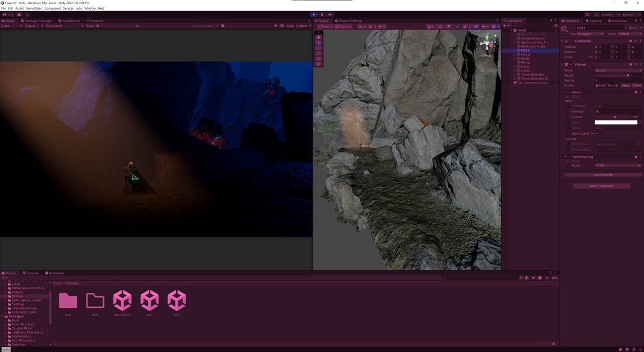Adjust the Volume Weight slider

pyautogui.click(x=612, y=76)
